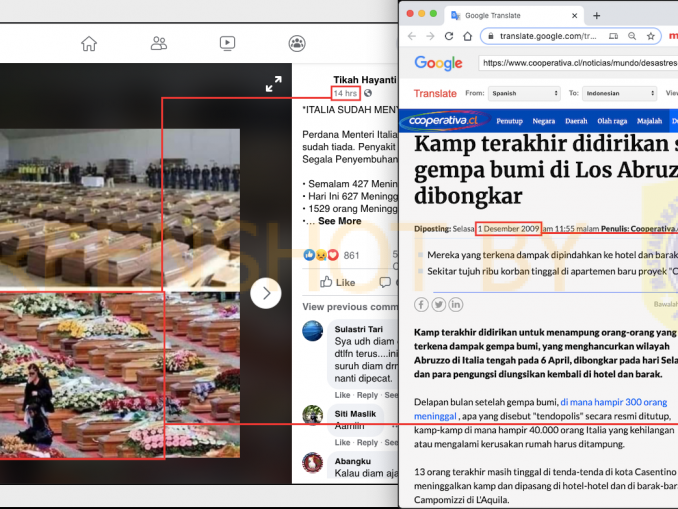This screenshot has height=509, width=678.
Task: Click the cast/screen icon in address bar
Action: click(613, 36)
